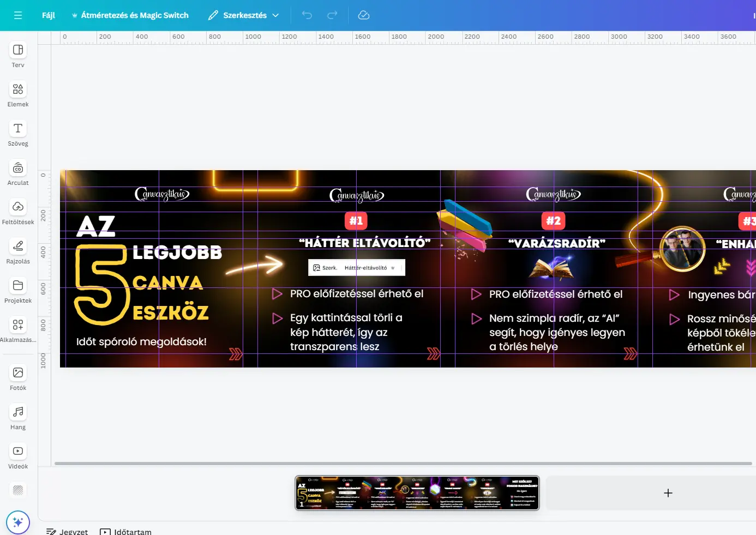
Task: Open the hamburger main menu
Action: [x=18, y=15]
